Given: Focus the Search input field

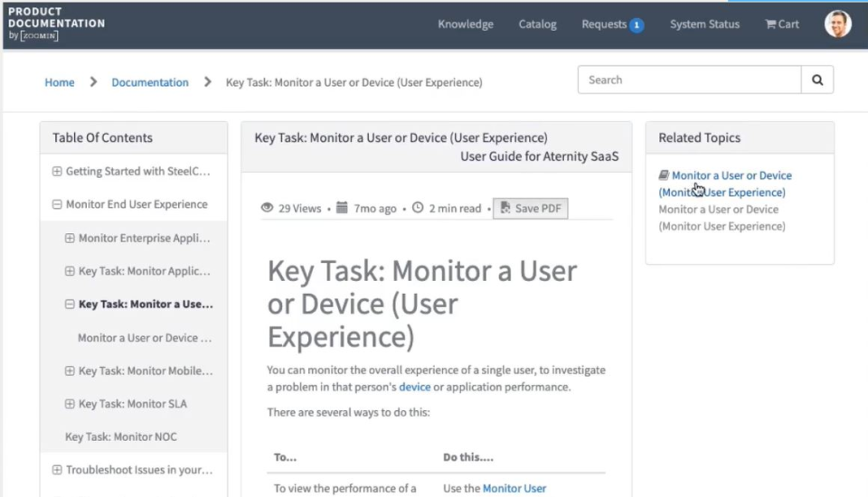Looking at the screenshot, I should point(689,80).
